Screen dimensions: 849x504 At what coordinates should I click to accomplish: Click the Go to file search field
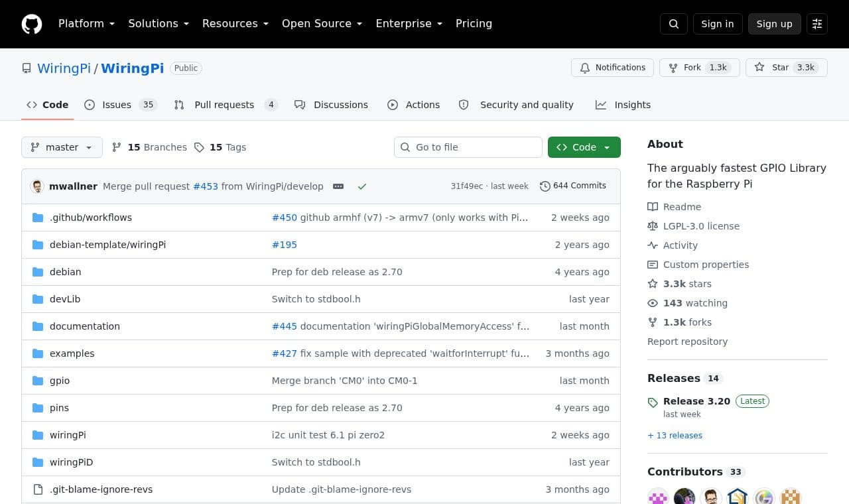468,147
